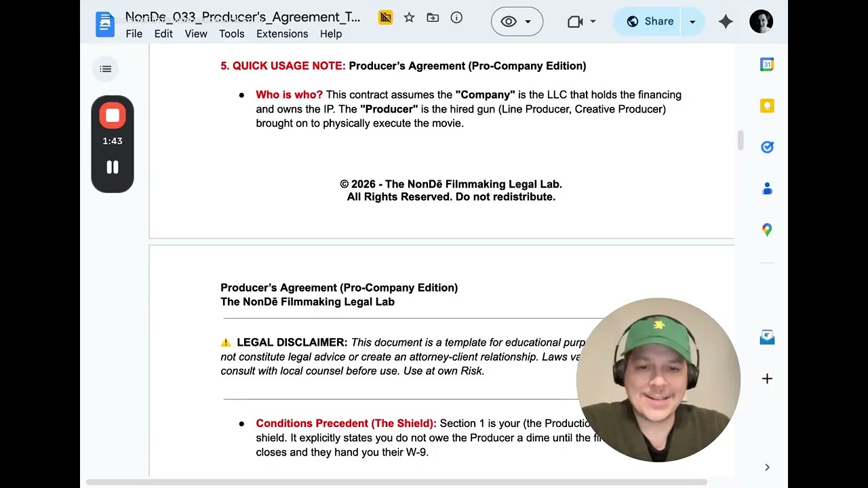Click the vertical scrollbar thumb

[x=741, y=140]
